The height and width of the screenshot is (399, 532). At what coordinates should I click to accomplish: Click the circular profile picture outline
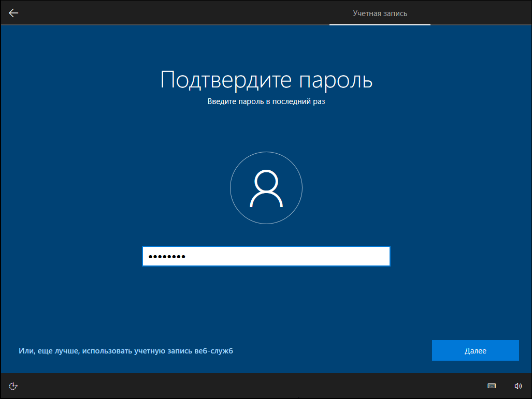point(266,188)
